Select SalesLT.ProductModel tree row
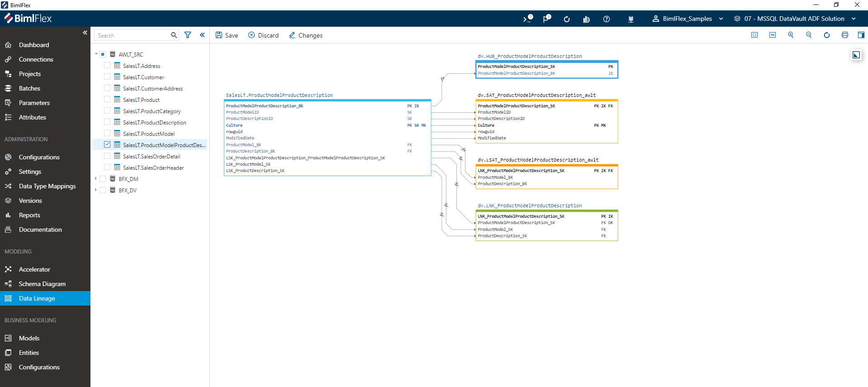Screen dimensions: 868x387 click(x=150, y=134)
